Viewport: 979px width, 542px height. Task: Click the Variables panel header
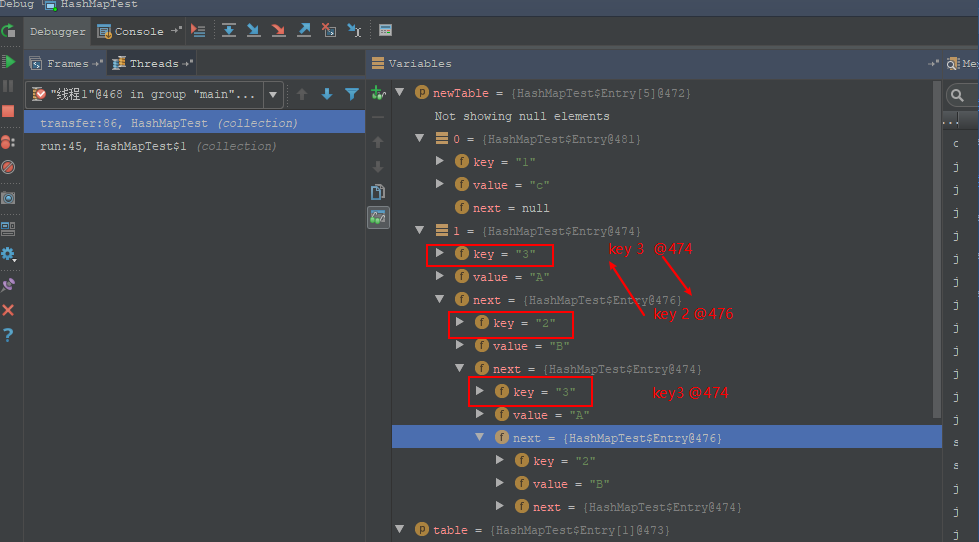coord(412,64)
